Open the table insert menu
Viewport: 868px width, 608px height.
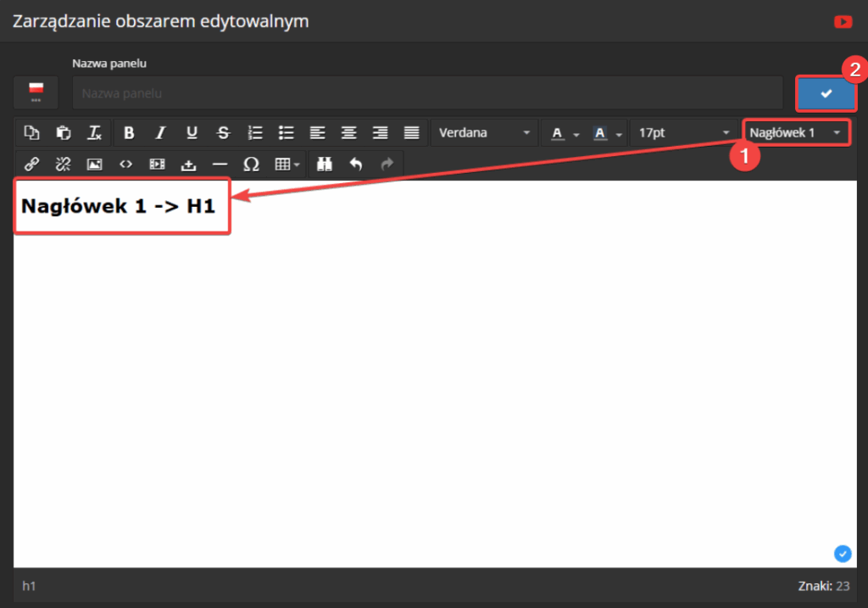click(287, 164)
